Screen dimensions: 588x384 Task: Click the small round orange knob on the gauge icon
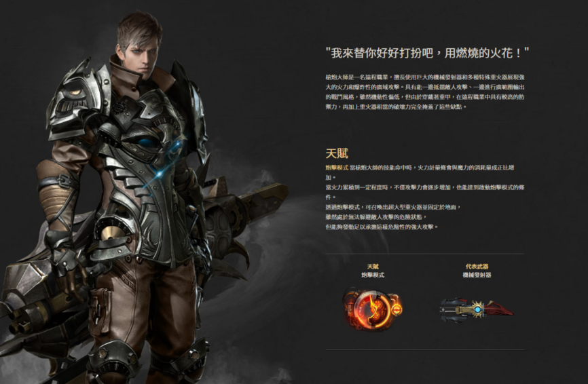point(397,309)
